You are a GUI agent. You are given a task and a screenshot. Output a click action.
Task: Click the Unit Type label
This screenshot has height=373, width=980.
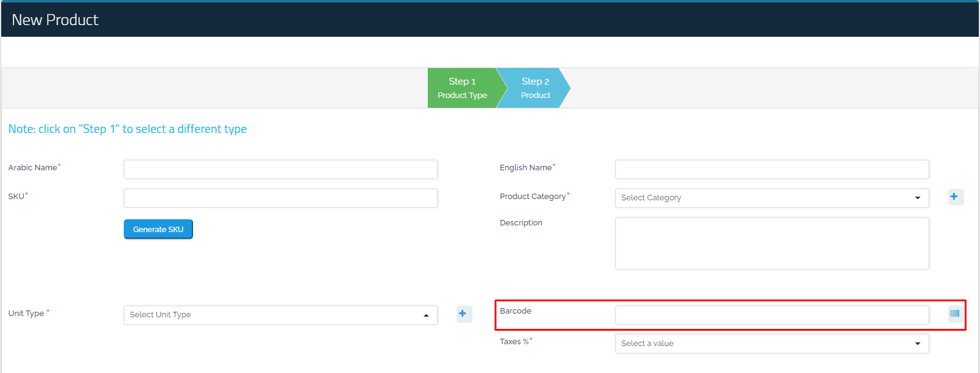pos(26,314)
